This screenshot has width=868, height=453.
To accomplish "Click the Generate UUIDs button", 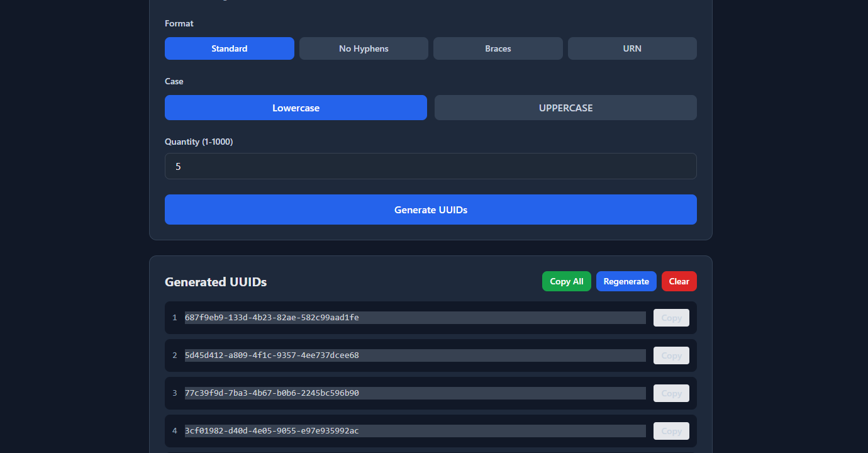I will coord(431,210).
